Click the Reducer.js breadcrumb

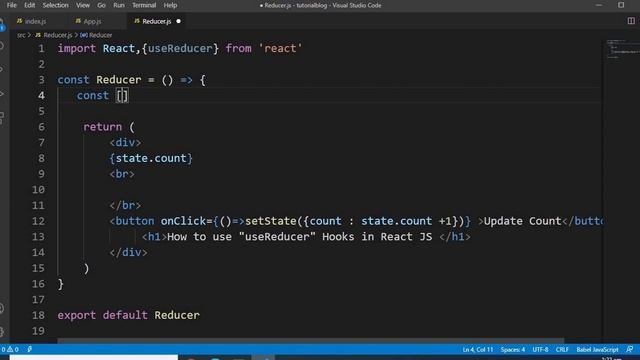(x=58, y=36)
